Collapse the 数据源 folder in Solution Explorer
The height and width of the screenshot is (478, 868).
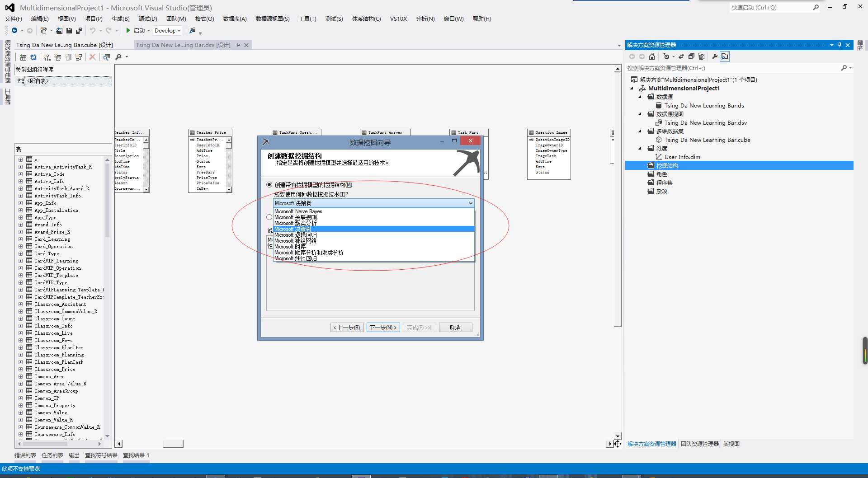(x=640, y=97)
